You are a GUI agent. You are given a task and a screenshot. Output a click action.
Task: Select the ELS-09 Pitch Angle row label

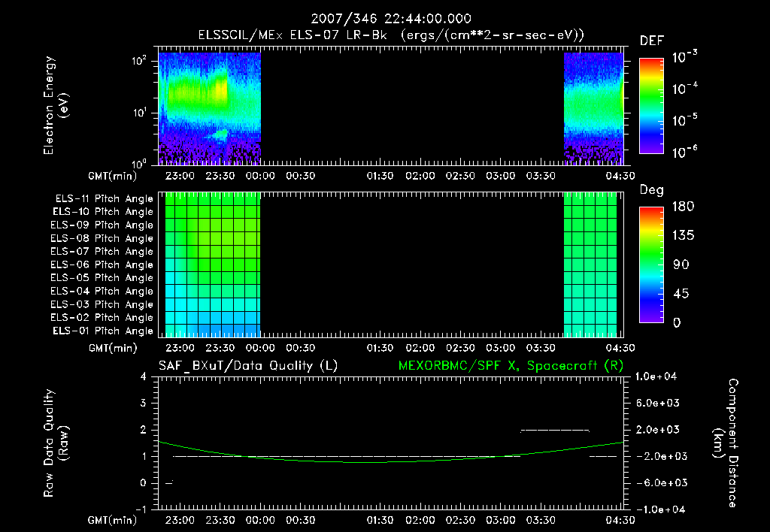[x=102, y=225]
